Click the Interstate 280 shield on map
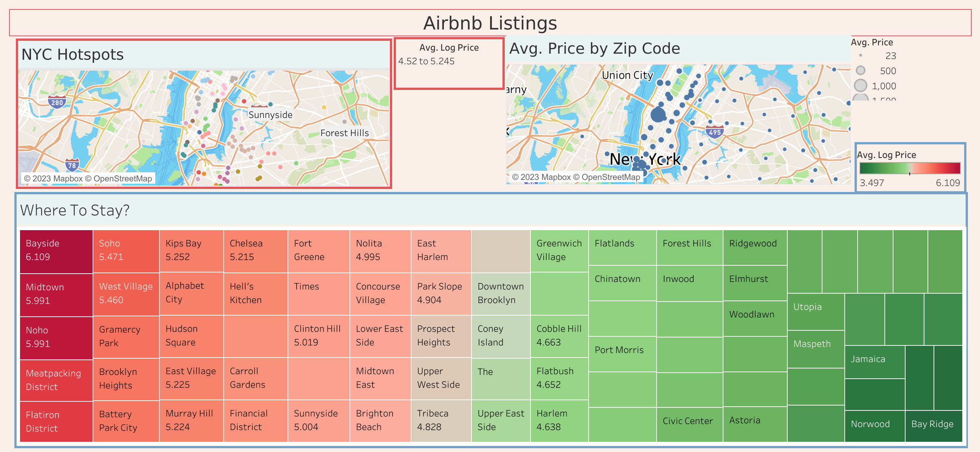The height and width of the screenshot is (452, 980). click(x=57, y=102)
